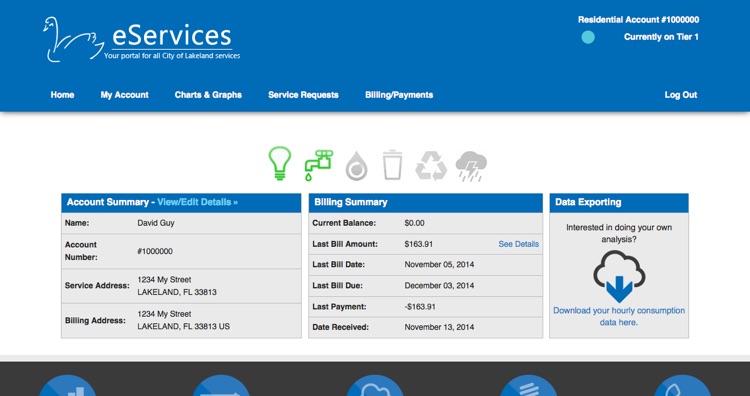
Task: Click the Date Received November 13, 2014
Action: (x=440, y=327)
